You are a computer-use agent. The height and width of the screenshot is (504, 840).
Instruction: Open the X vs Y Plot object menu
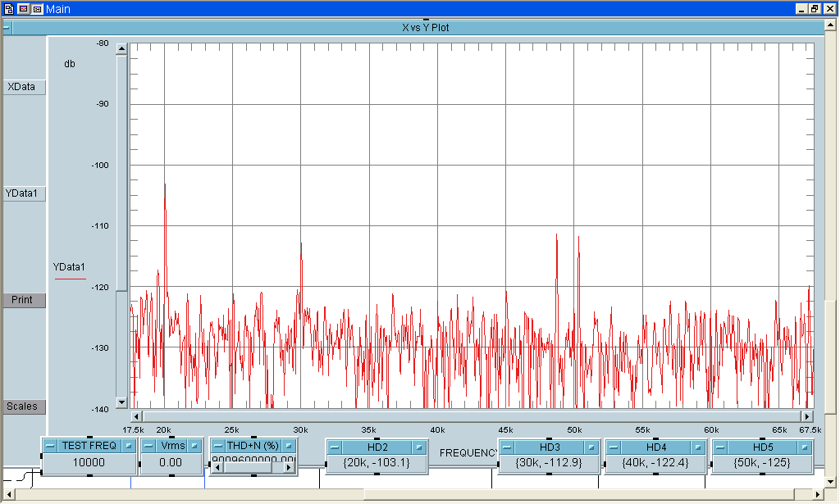click(7, 28)
